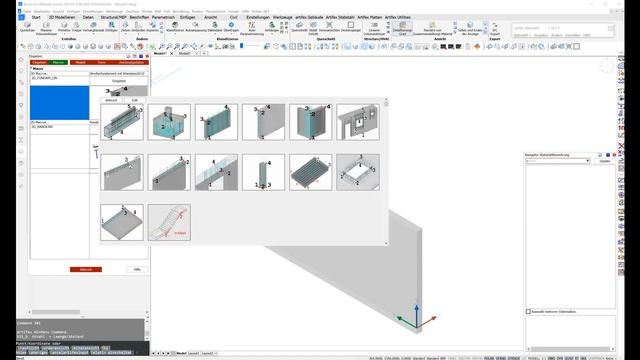640x360 pixels.
Task: Open the Stabstahl dropdown in the ribbon panel
Action: point(522,36)
